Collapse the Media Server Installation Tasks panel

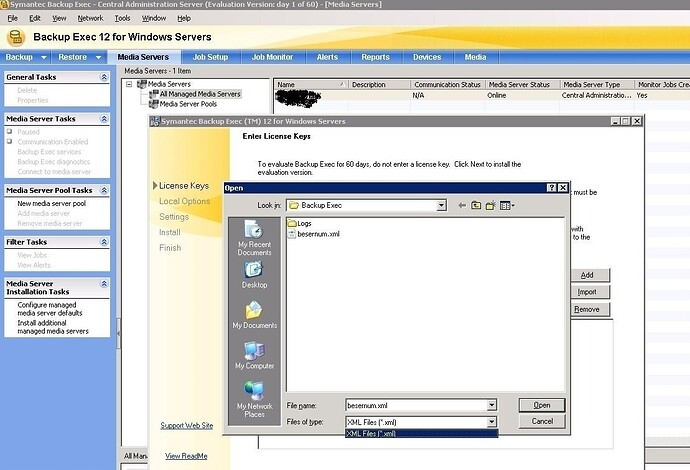click(x=104, y=284)
